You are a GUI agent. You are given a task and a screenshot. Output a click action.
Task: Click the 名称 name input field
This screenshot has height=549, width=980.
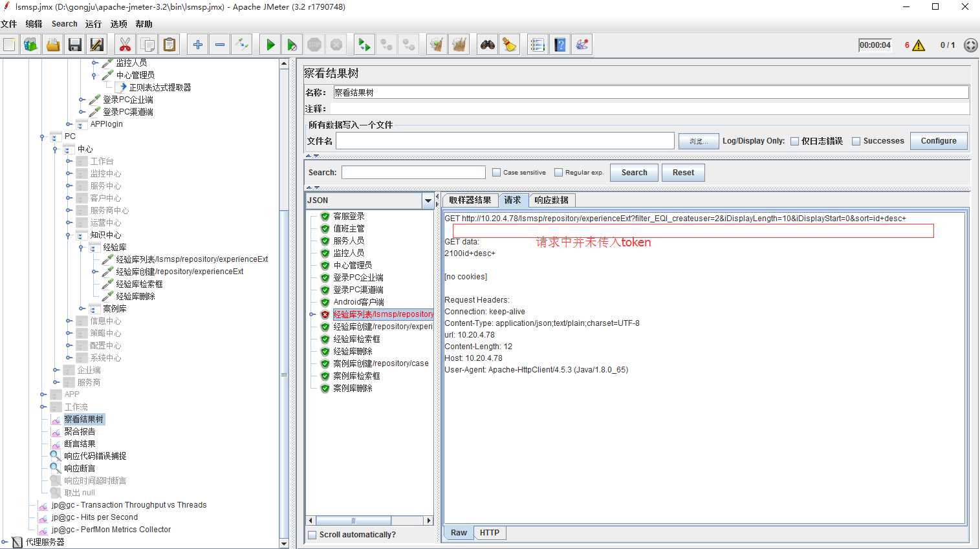[x=651, y=92]
